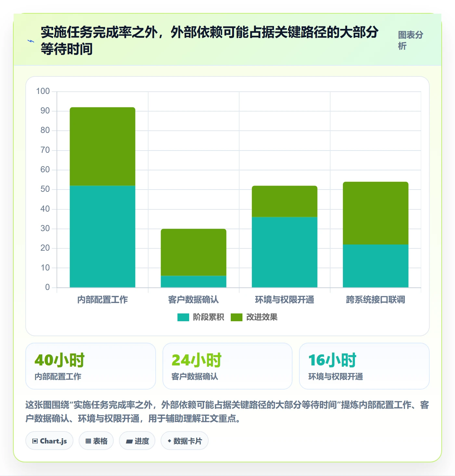Select the 进度 tag chip
The width and height of the screenshot is (455, 476).
click(137, 441)
